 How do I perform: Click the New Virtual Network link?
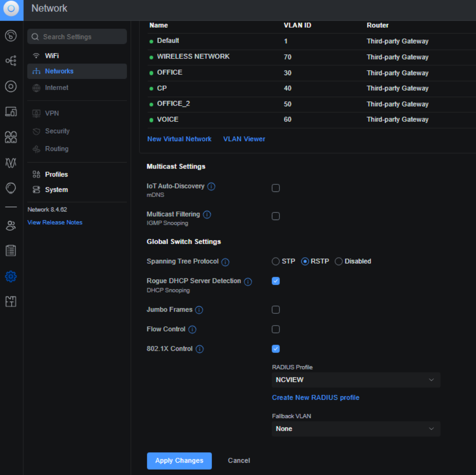click(x=179, y=139)
